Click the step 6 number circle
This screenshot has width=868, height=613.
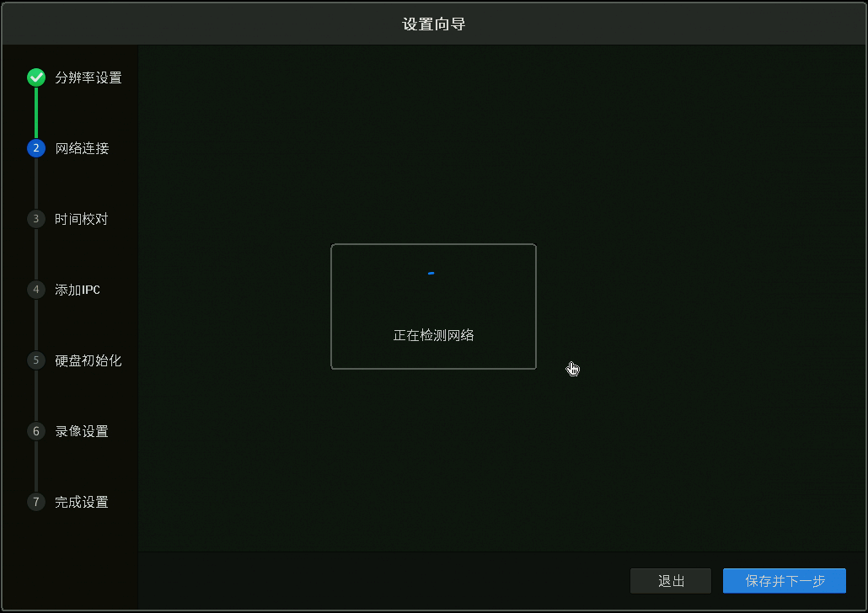35,431
